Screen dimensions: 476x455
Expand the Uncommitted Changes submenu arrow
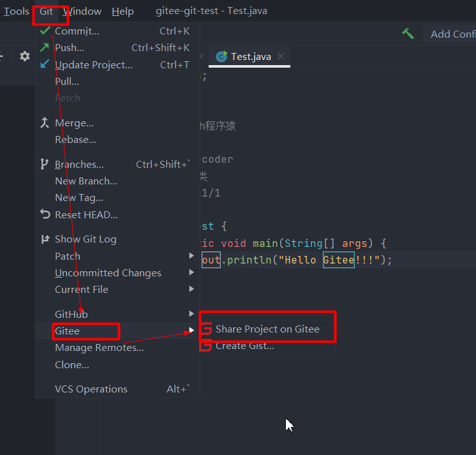click(191, 272)
